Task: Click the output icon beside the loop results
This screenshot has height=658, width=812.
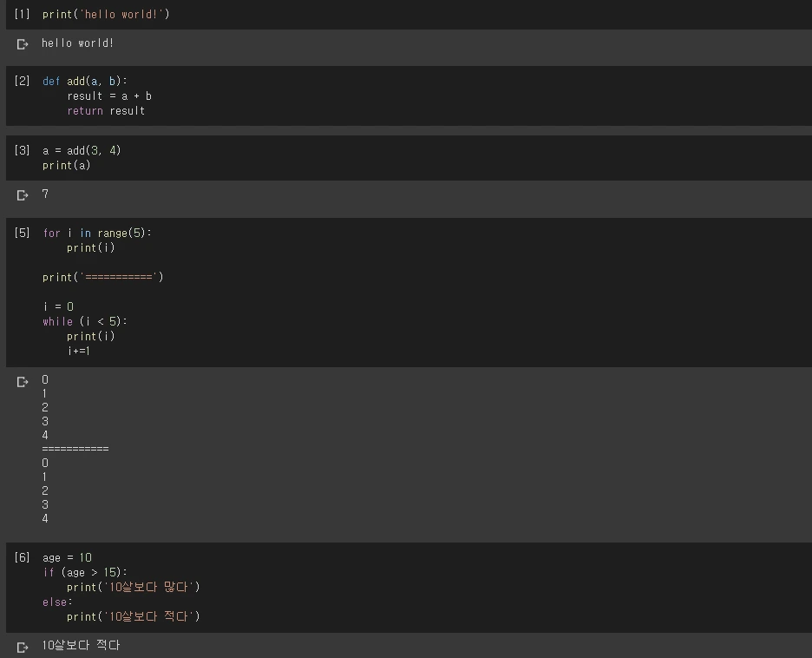Action: pyautogui.click(x=23, y=382)
